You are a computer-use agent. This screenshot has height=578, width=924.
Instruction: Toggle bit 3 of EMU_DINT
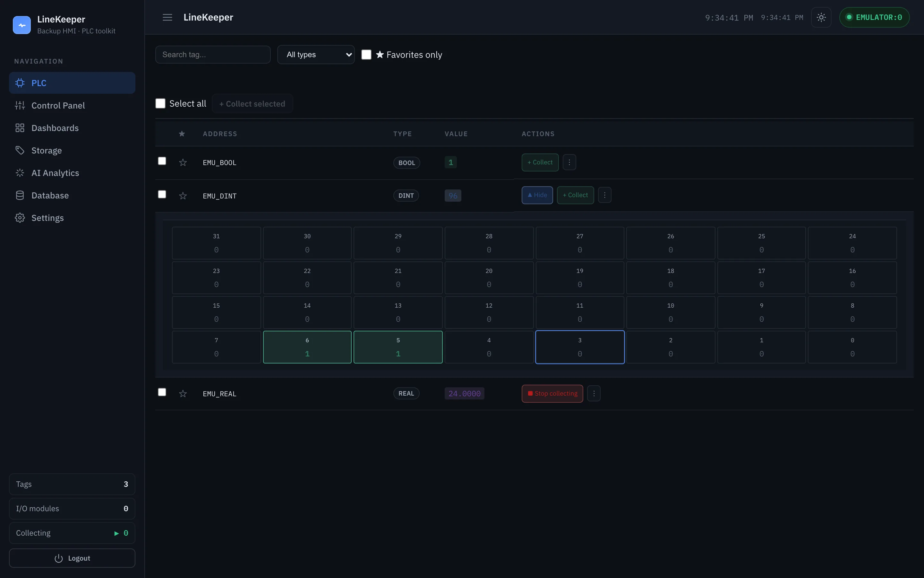580,347
